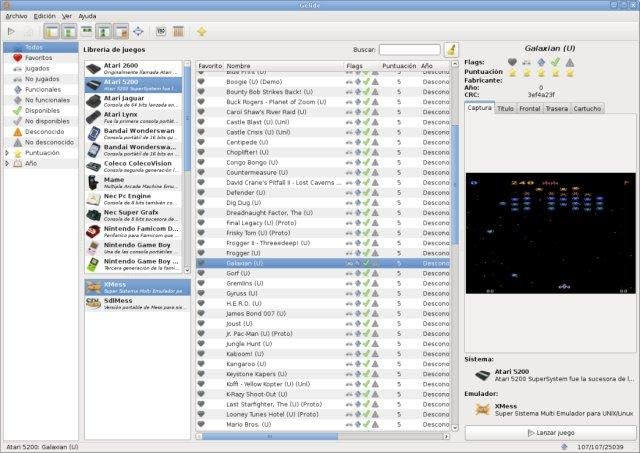
Task: Click the yellow star toolbar icon
Action: [x=201, y=31]
